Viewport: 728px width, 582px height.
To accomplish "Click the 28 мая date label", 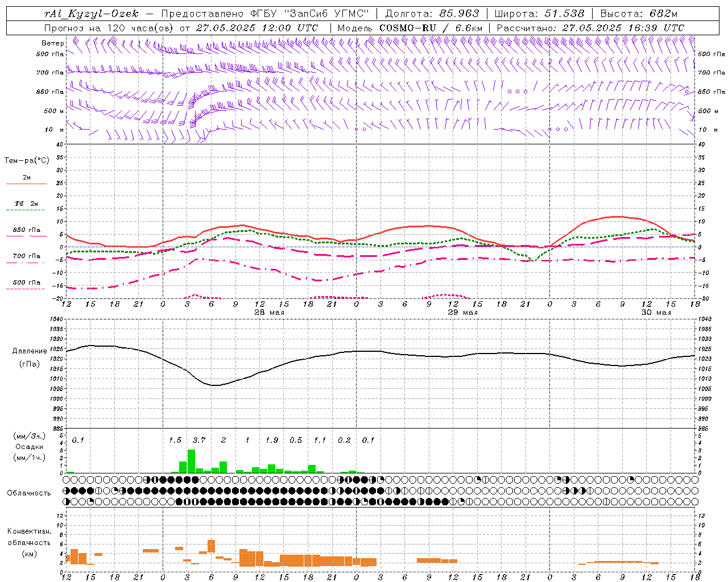I will (x=268, y=313).
